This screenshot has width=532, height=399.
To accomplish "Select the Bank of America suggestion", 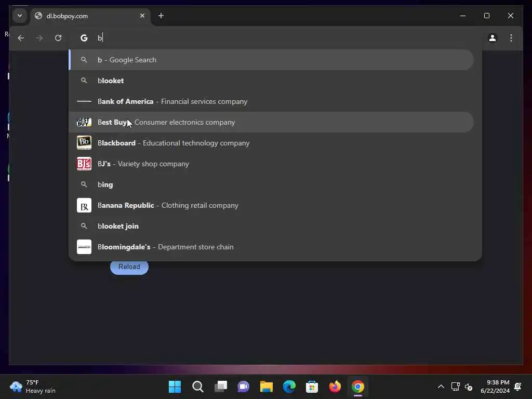I will tap(271, 101).
